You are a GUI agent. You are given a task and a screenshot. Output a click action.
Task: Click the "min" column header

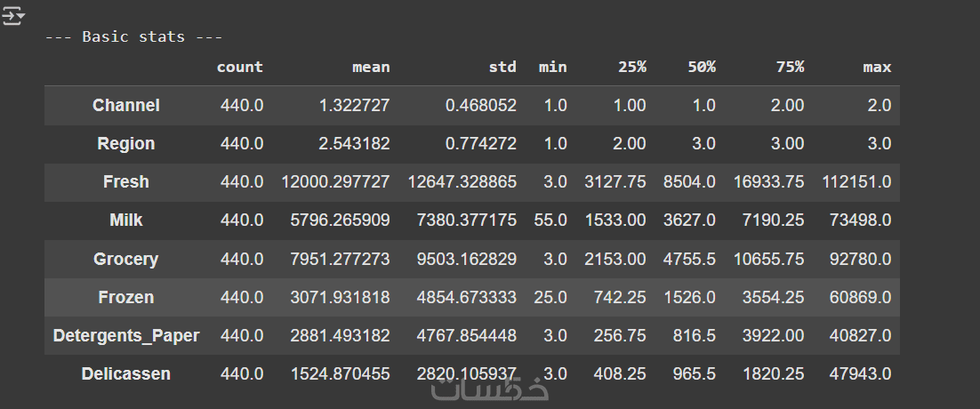tap(552, 67)
